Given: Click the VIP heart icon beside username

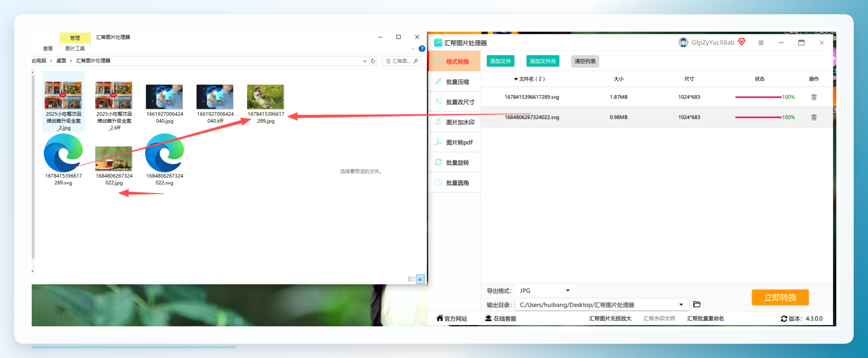Looking at the screenshot, I should tap(742, 42).
